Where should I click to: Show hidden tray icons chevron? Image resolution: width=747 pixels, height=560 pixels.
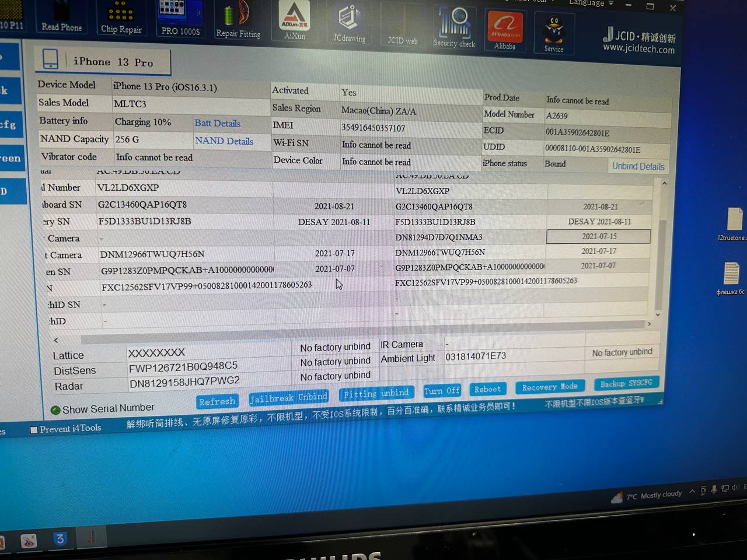(692, 491)
